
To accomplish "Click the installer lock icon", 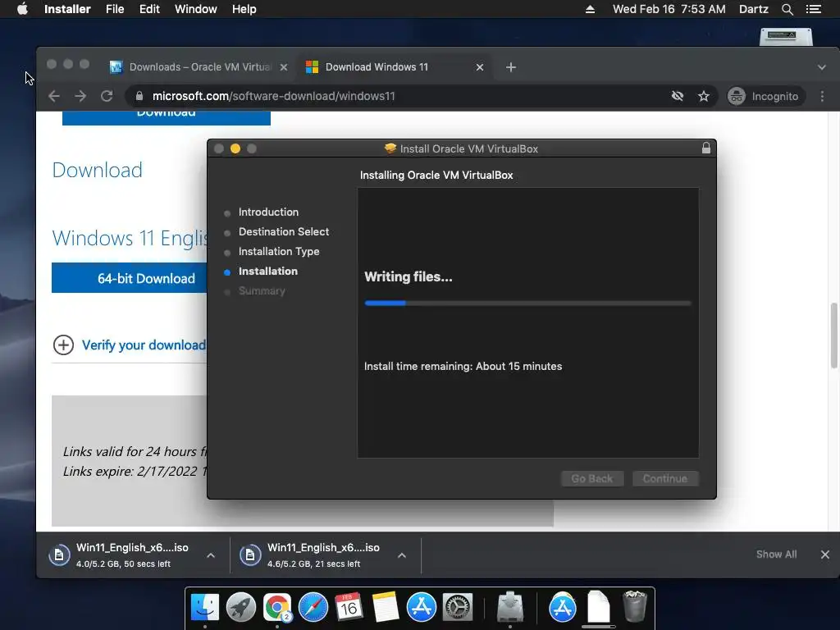I will point(706,148).
